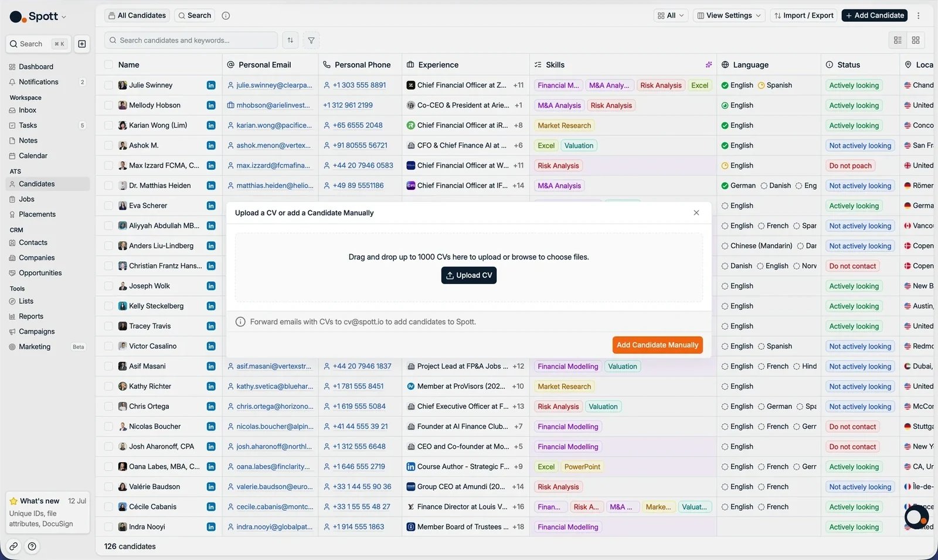
Task: Close the Upload CV dialog
Action: click(x=696, y=213)
